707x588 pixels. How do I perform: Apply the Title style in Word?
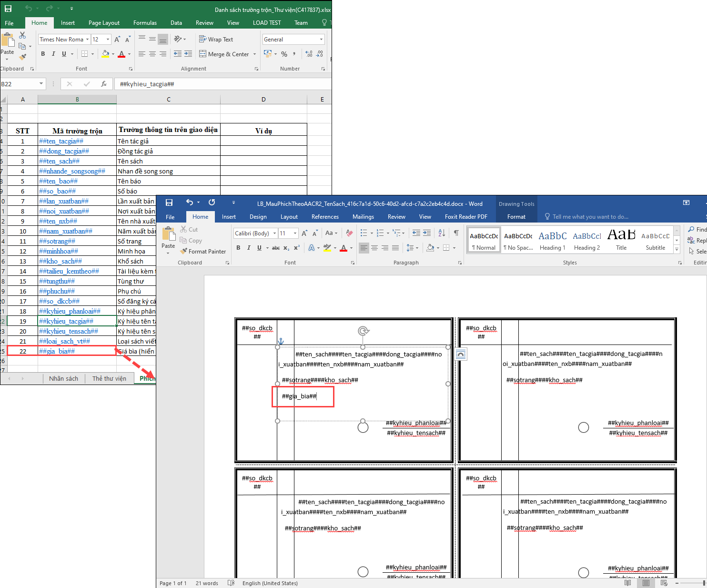point(621,241)
